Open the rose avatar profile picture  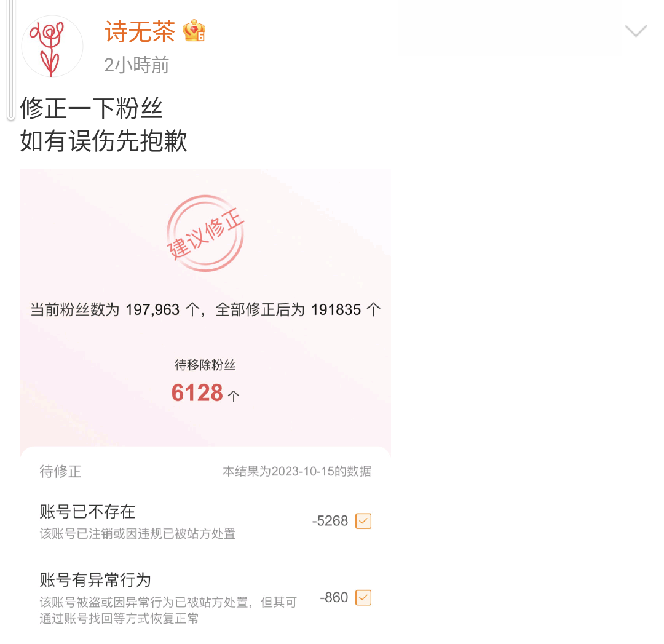click(52, 46)
